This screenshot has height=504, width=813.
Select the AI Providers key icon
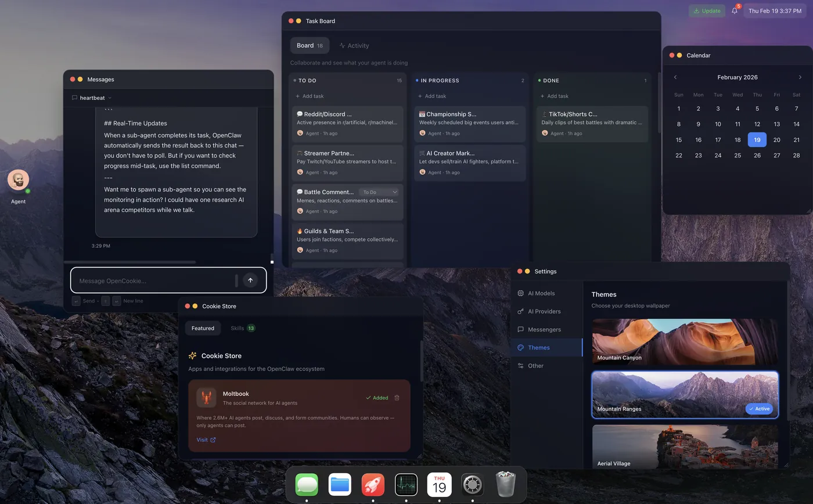521,311
